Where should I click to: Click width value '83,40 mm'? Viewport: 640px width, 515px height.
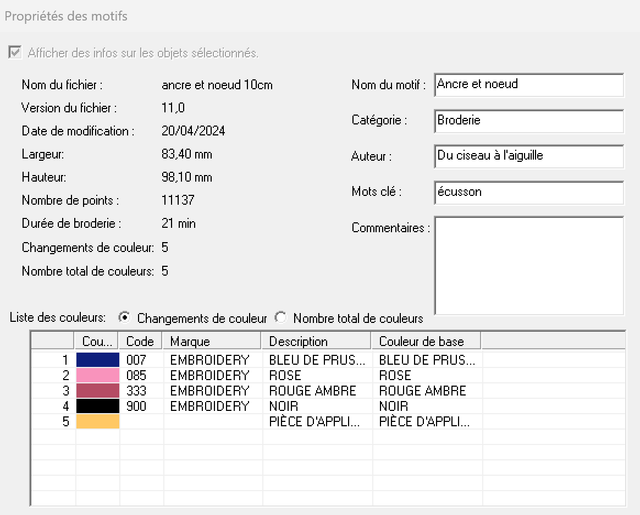click(x=187, y=154)
